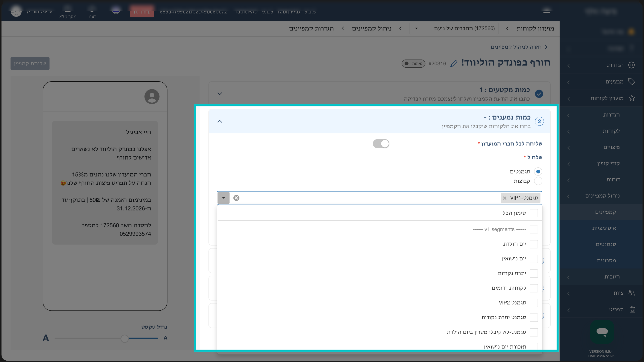This screenshot has height=362, width=644.
Task: Collapse the segments dropdown arrow button
Action: pyautogui.click(x=224, y=198)
